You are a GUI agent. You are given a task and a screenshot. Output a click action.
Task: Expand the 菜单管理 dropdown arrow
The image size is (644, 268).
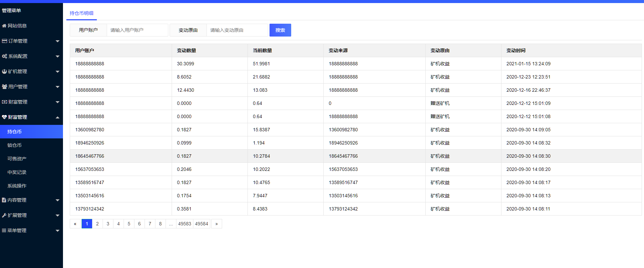[57, 231]
